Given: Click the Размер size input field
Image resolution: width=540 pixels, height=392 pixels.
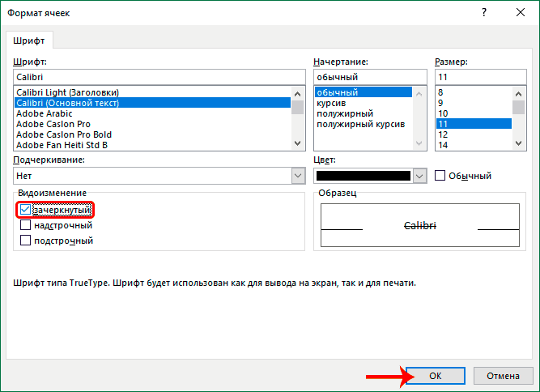Looking at the screenshot, I should (x=481, y=77).
